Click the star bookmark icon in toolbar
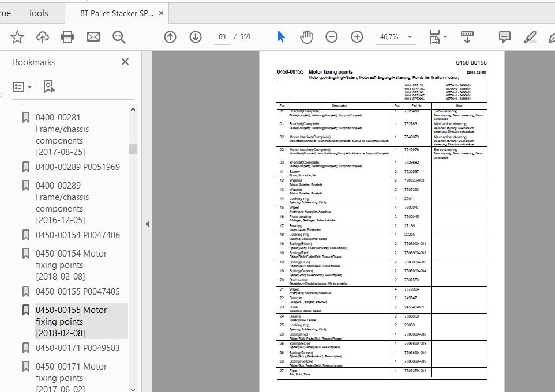The height and width of the screenshot is (392, 555). [x=17, y=37]
